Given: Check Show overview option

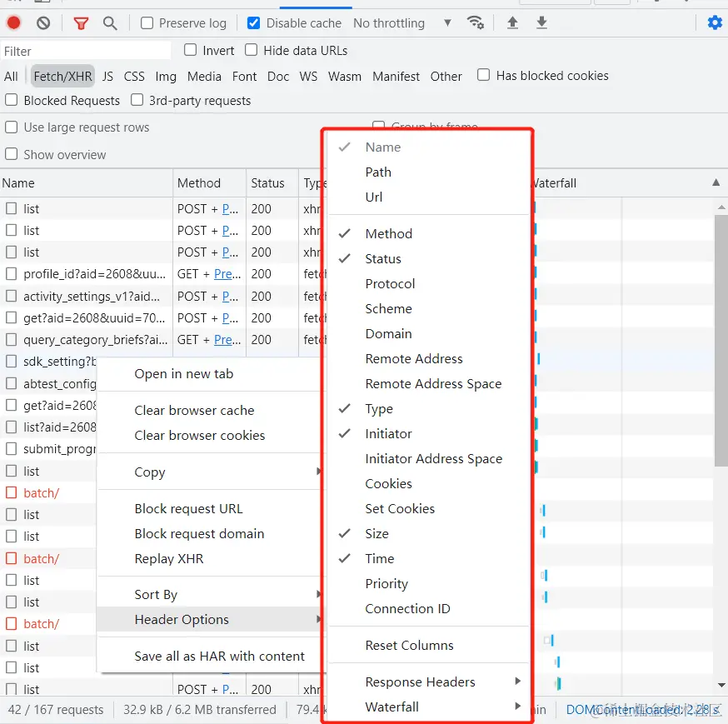Looking at the screenshot, I should [x=11, y=154].
